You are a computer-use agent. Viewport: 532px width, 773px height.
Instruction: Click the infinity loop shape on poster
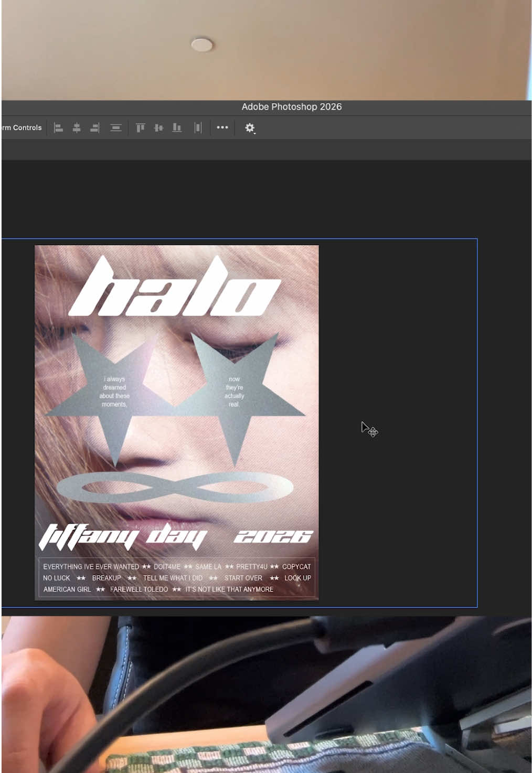pos(175,488)
